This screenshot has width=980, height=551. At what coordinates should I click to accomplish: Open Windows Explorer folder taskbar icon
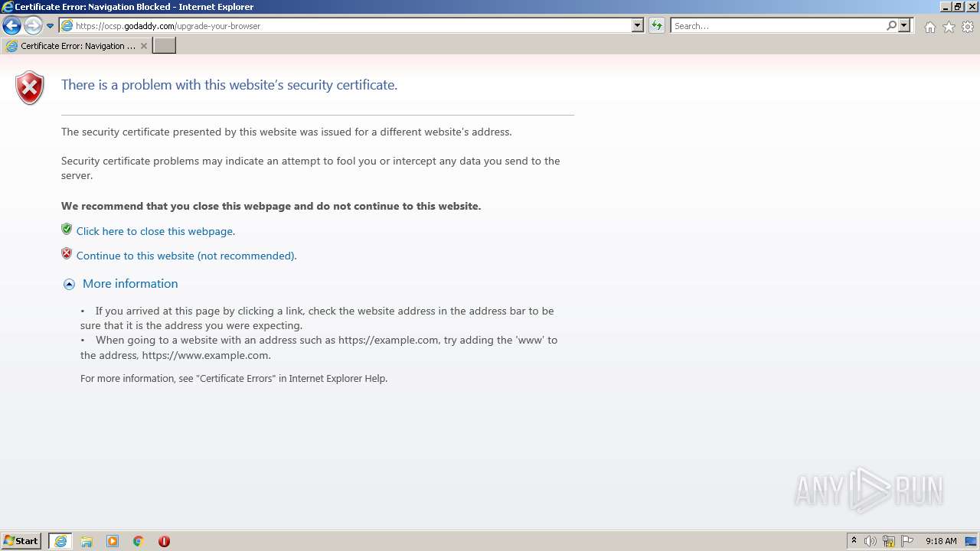[87, 541]
